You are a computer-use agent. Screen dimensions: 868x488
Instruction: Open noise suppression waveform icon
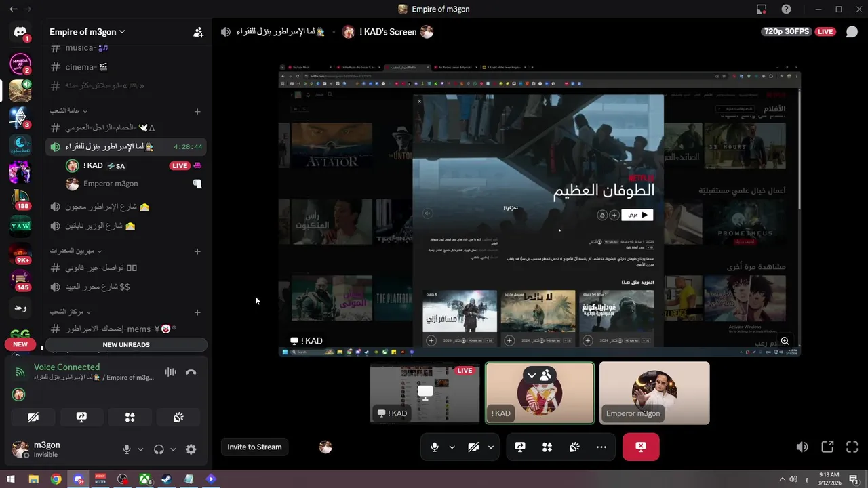tap(171, 372)
